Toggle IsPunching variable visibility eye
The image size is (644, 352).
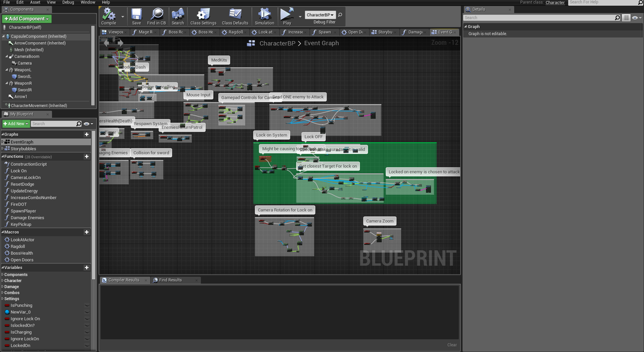pos(87,306)
